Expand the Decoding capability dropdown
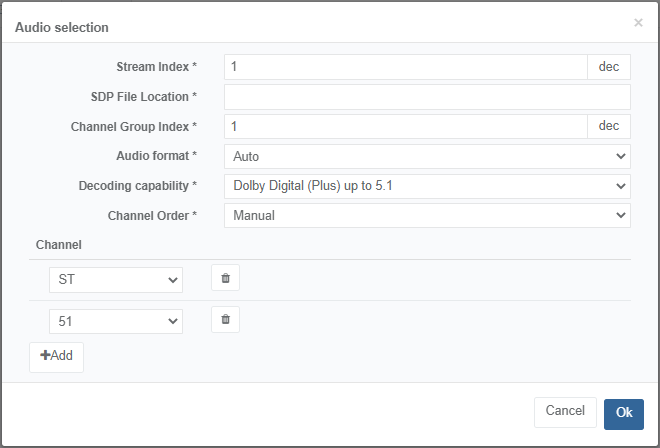Image resolution: width=660 pixels, height=448 pixels. pos(427,186)
